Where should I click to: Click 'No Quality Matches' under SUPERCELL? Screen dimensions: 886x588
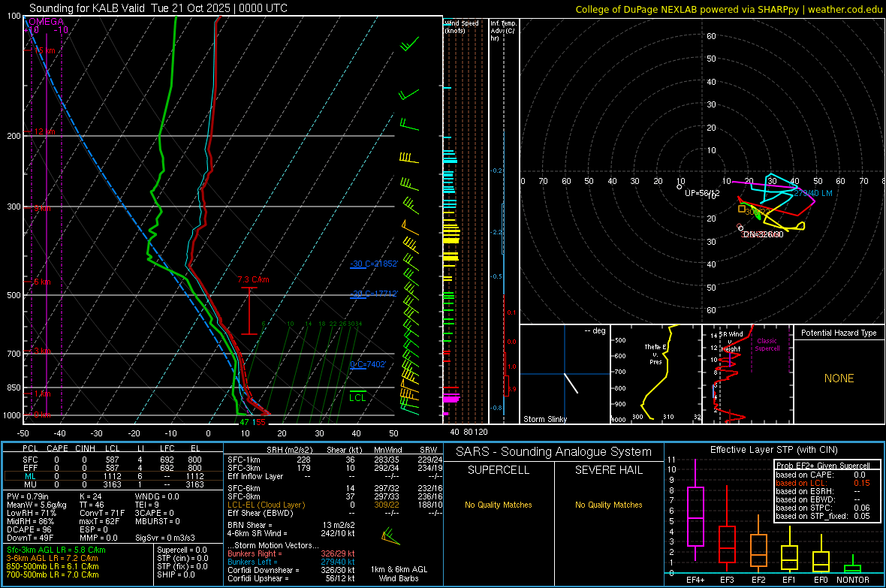pyautogui.click(x=499, y=505)
